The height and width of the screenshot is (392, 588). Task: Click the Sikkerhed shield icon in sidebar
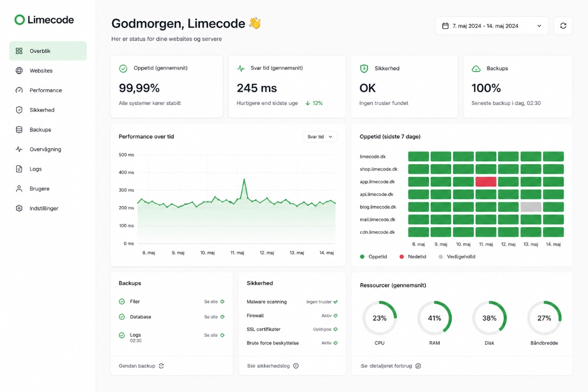point(19,110)
